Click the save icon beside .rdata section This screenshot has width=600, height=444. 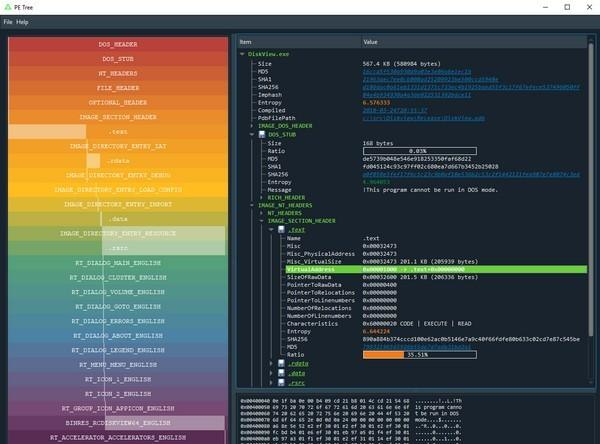[x=282, y=362]
